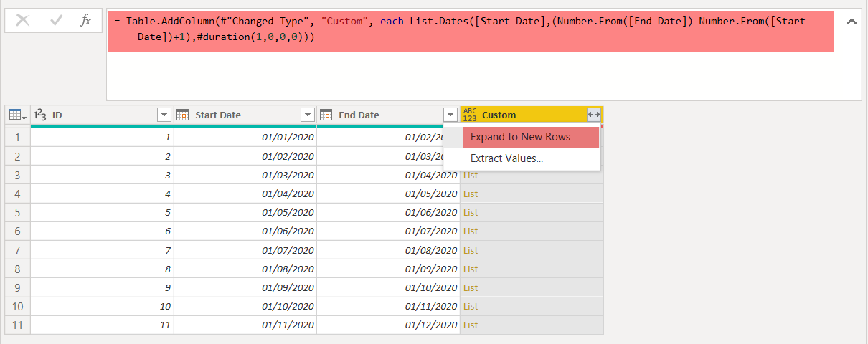This screenshot has width=868, height=344.
Task: Click End Date cell 01/05/2020
Action: 388,193
